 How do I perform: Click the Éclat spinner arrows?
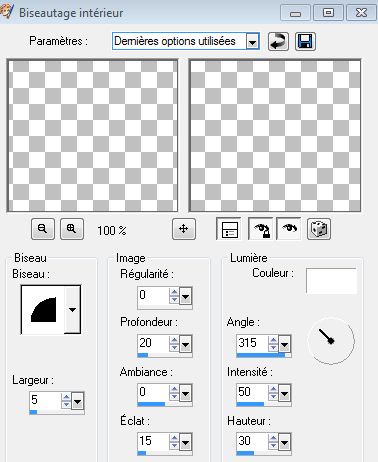[x=174, y=442]
